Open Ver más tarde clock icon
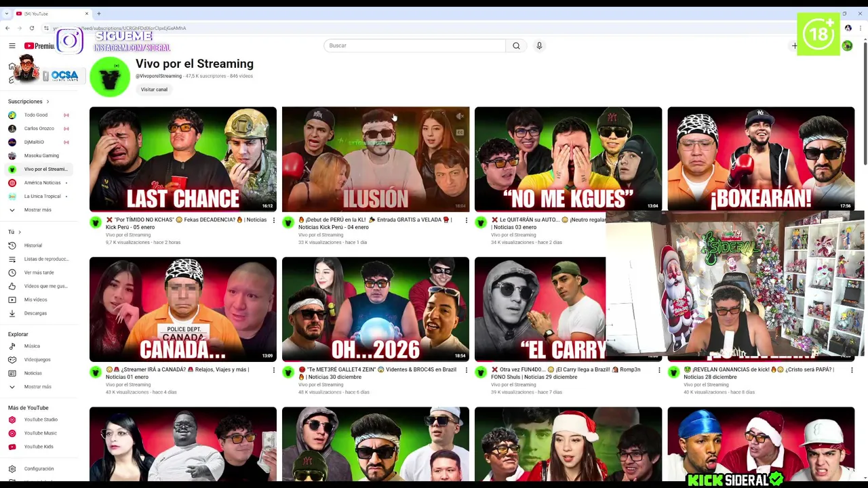The height and width of the screenshot is (488, 868). pos(12,272)
